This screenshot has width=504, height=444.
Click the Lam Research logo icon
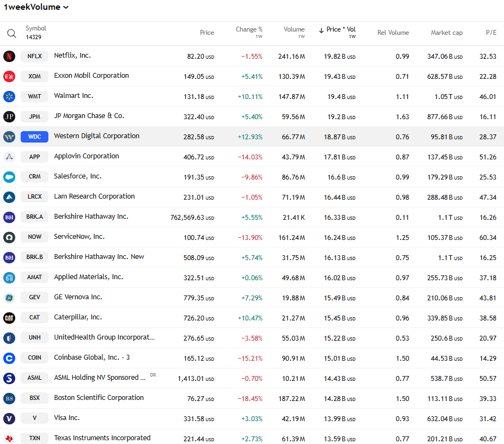9,197
